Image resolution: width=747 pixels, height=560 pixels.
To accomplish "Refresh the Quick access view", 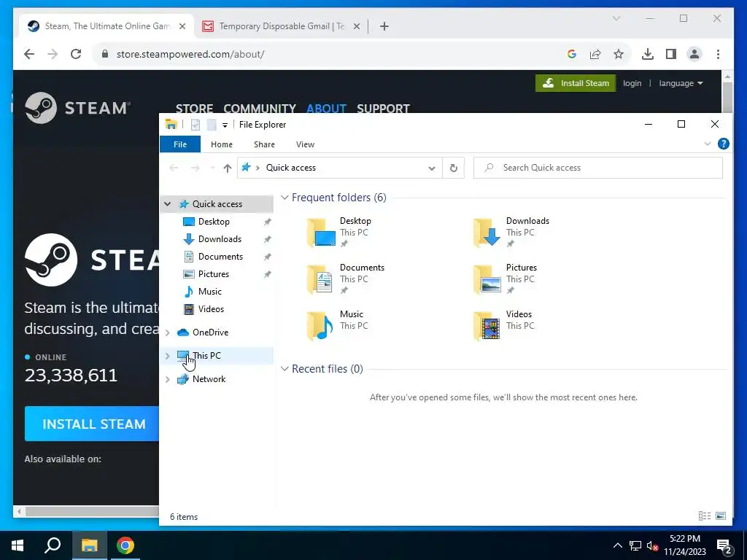I will (454, 168).
